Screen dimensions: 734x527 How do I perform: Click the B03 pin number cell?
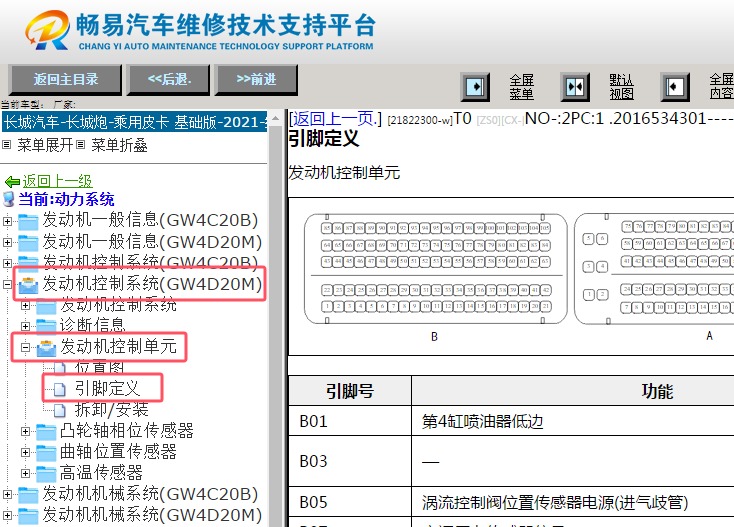(350, 461)
